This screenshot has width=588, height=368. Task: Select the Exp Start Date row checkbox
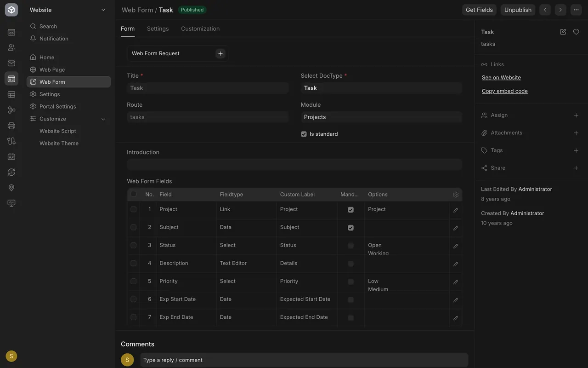coord(134,299)
